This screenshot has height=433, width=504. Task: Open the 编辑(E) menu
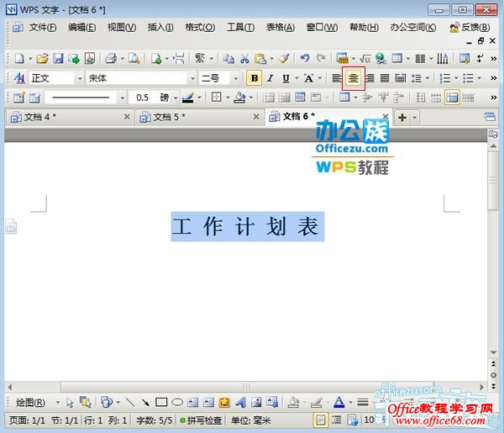(82, 28)
